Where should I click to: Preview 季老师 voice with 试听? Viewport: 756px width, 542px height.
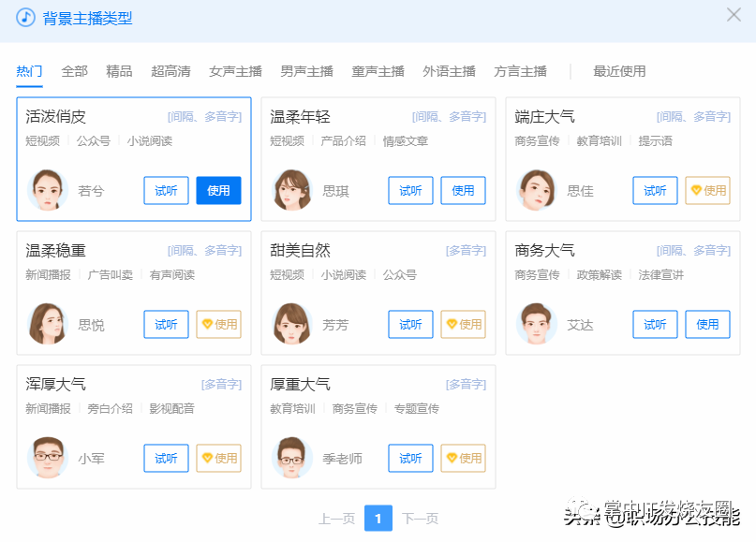pos(410,458)
